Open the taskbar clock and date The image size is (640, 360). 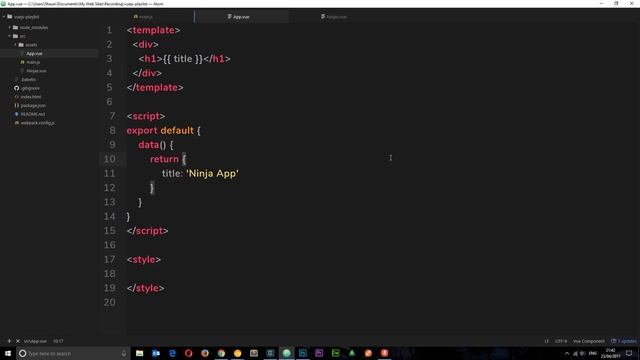611,353
